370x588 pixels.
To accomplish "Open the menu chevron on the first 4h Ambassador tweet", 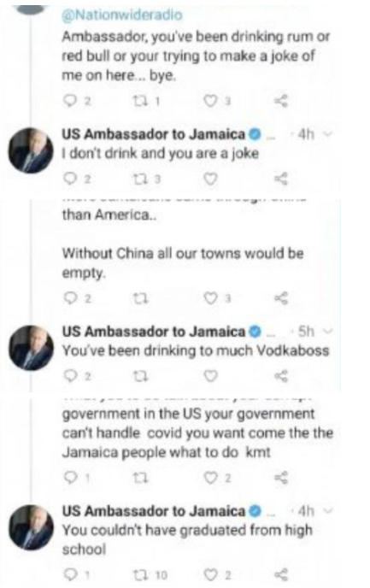I will point(327,134).
